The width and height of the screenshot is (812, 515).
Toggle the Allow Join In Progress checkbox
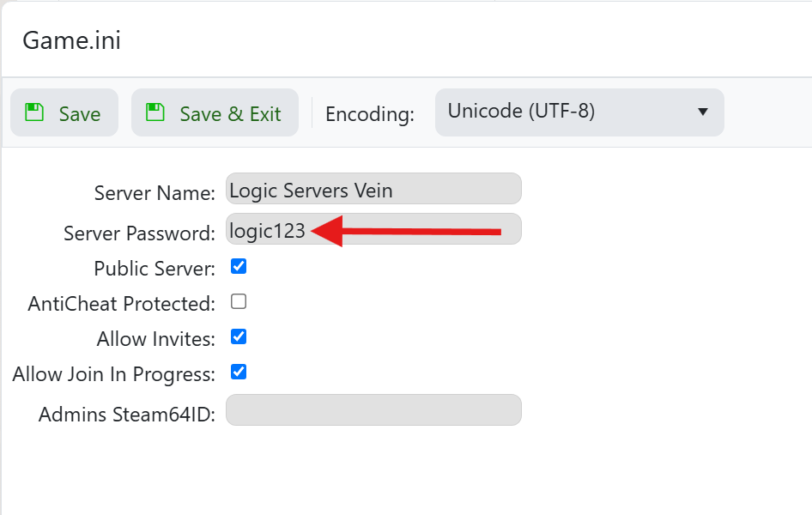tap(239, 372)
